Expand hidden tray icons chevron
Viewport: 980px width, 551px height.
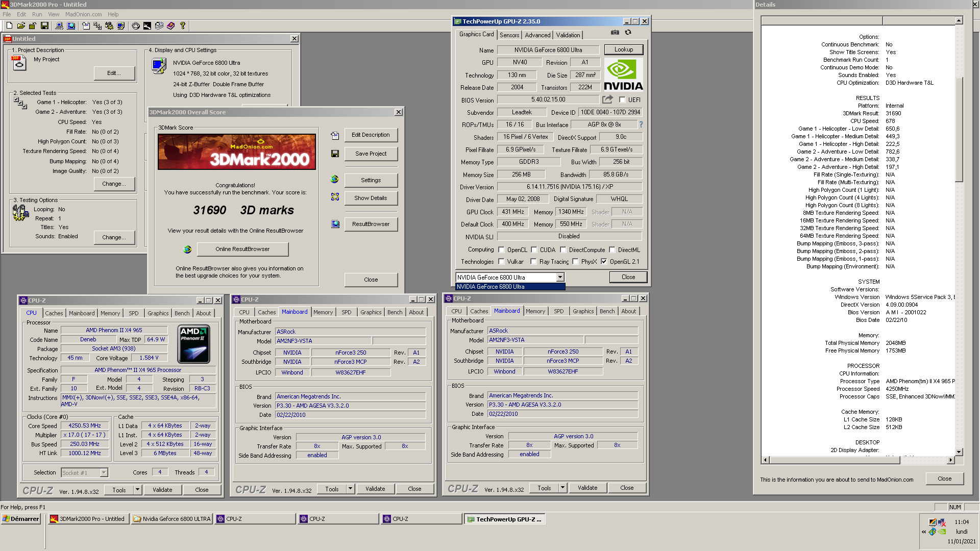coord(923,532)
